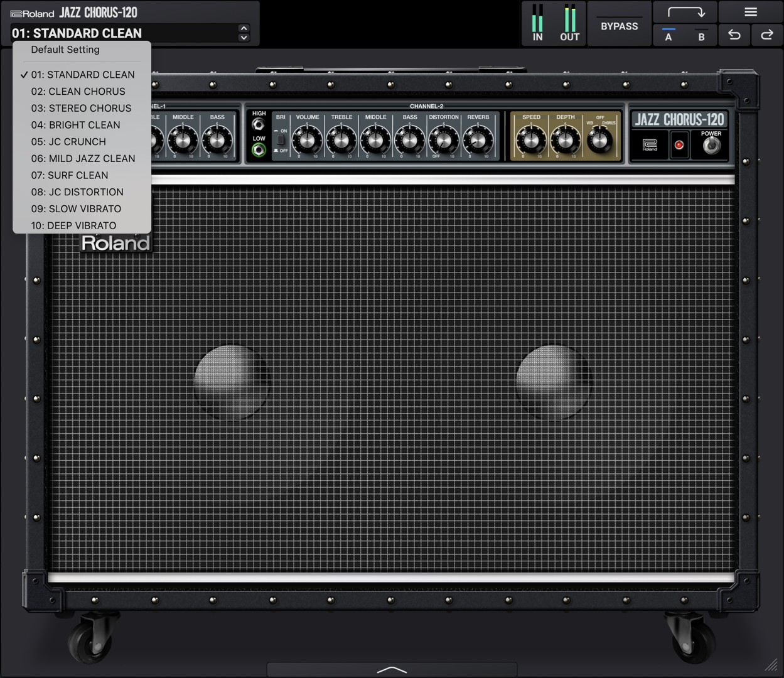Click the Roland logo badge on grille

[116, 244]
